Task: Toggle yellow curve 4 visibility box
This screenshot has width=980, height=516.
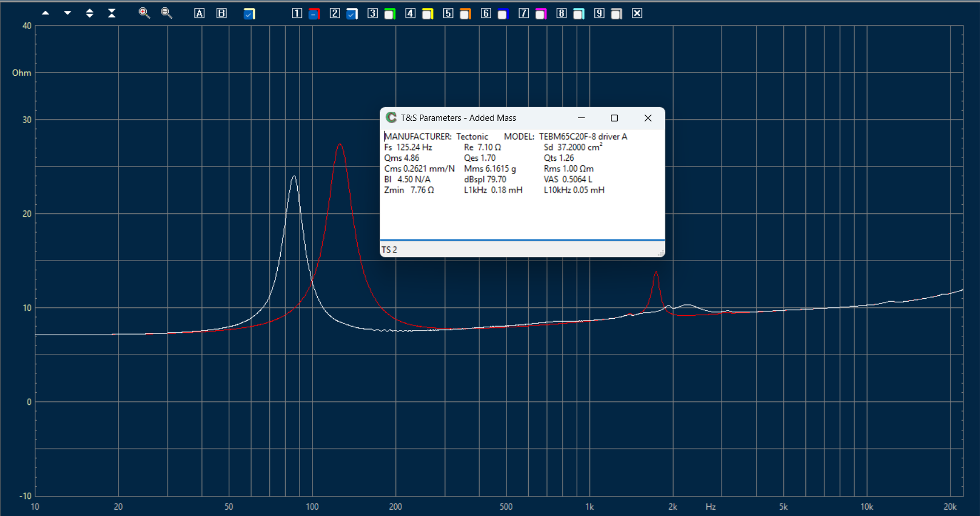Action: coord(428,14)
